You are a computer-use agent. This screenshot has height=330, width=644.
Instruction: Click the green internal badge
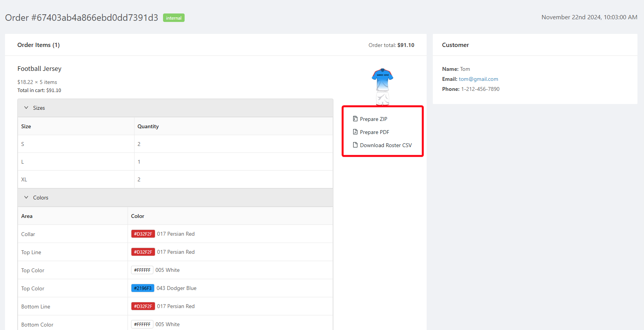pos(174,18)
